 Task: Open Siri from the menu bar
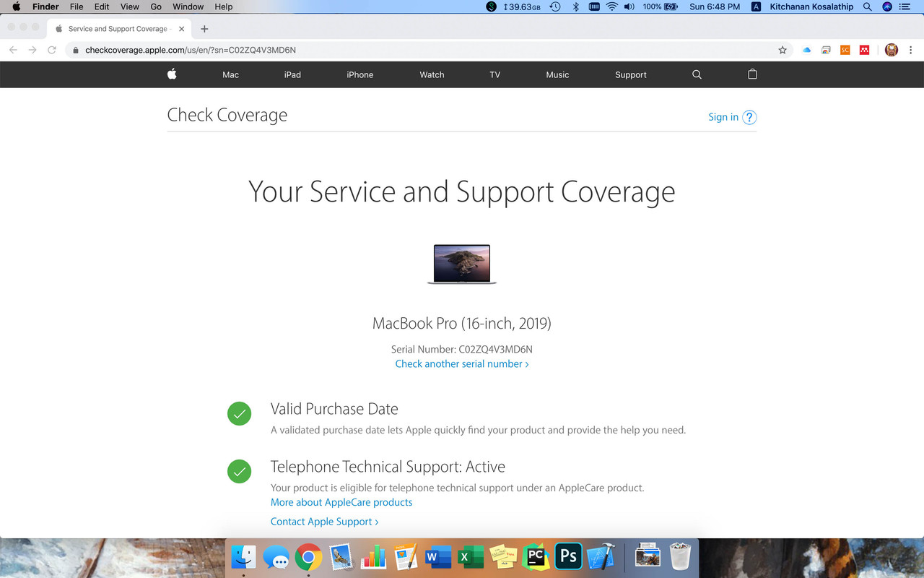coord(887,7)
